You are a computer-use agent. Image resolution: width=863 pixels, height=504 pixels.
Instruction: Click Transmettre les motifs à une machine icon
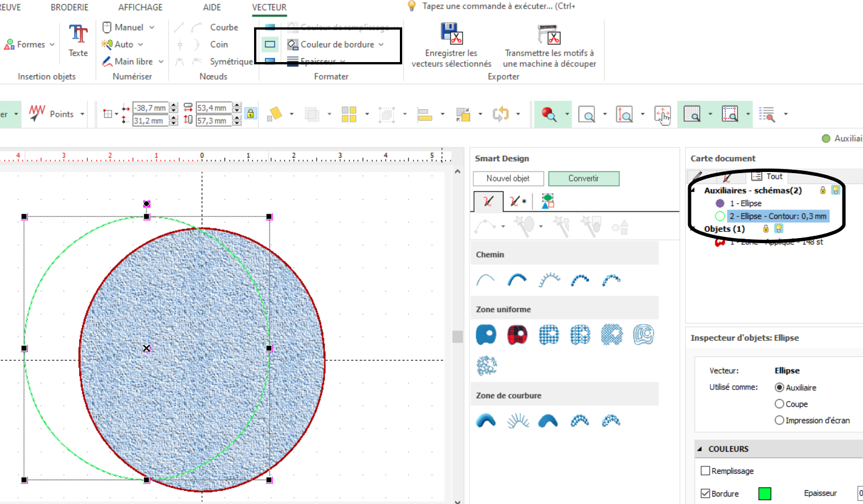click(549, 34)
